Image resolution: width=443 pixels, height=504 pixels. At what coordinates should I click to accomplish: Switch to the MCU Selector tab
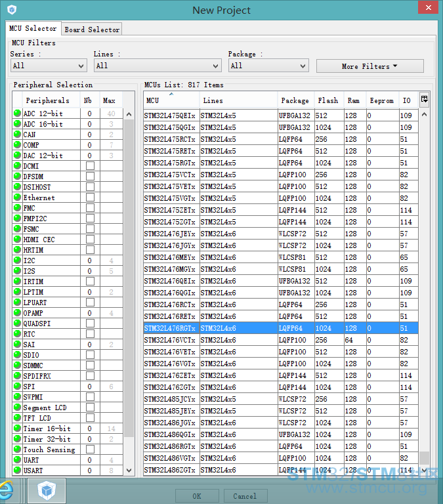(x=33, y=28)
